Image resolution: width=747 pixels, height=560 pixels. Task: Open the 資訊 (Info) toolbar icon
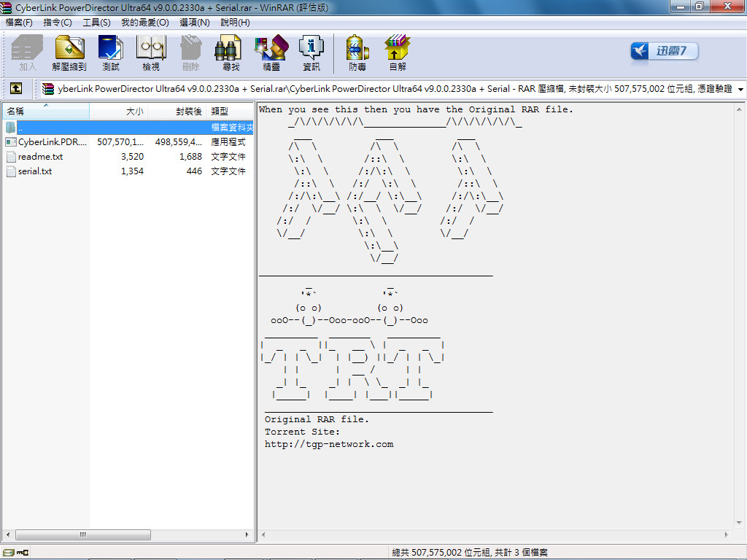click(x=311, y=52)
